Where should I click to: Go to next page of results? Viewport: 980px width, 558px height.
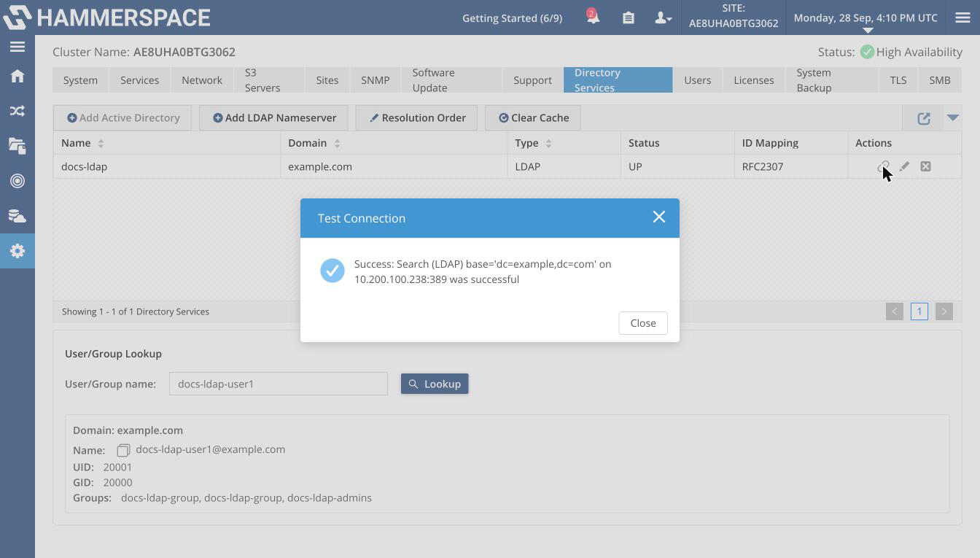(x=944, y=311)
